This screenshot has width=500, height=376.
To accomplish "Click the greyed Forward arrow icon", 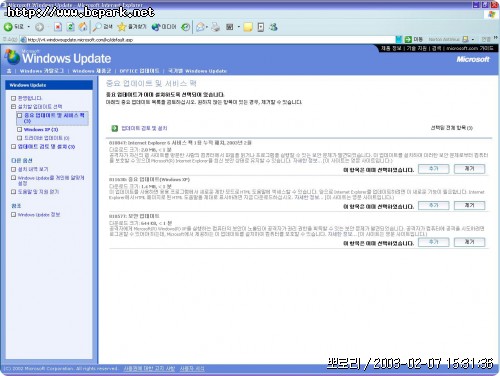I will (39, 27).
